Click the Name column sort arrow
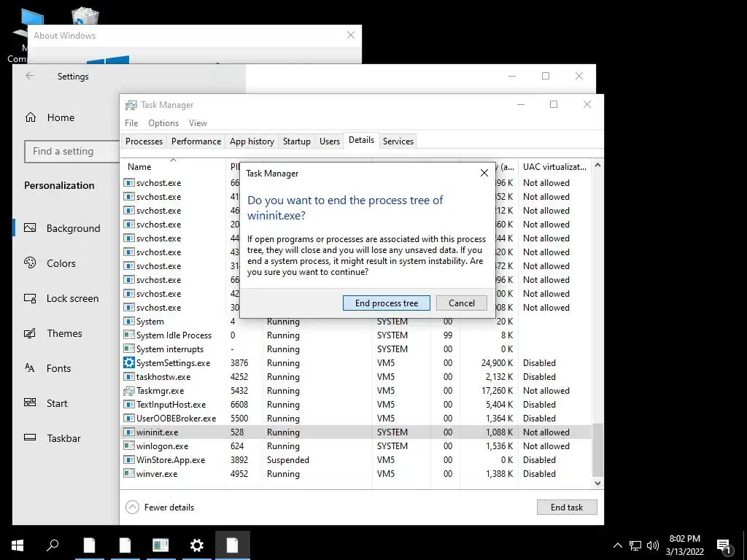Screen dimensions: 747x560 174,160
